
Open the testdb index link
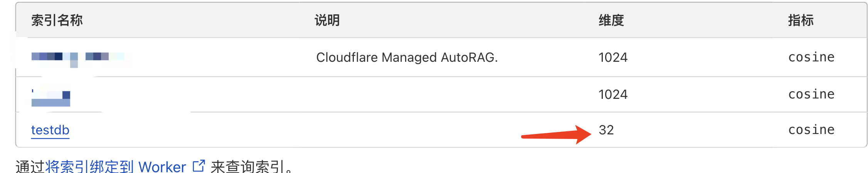point(50,130)
